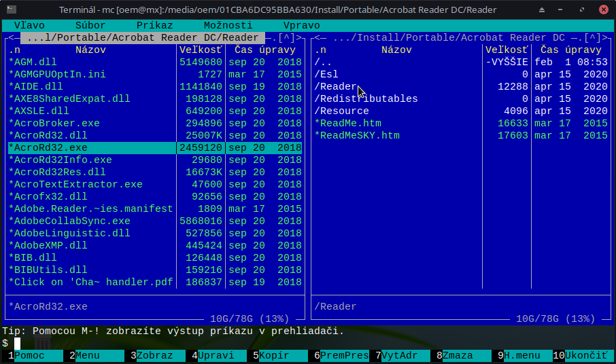Sort left panel by Veľkosť column
616x364 pixels.
coord(201,50)
